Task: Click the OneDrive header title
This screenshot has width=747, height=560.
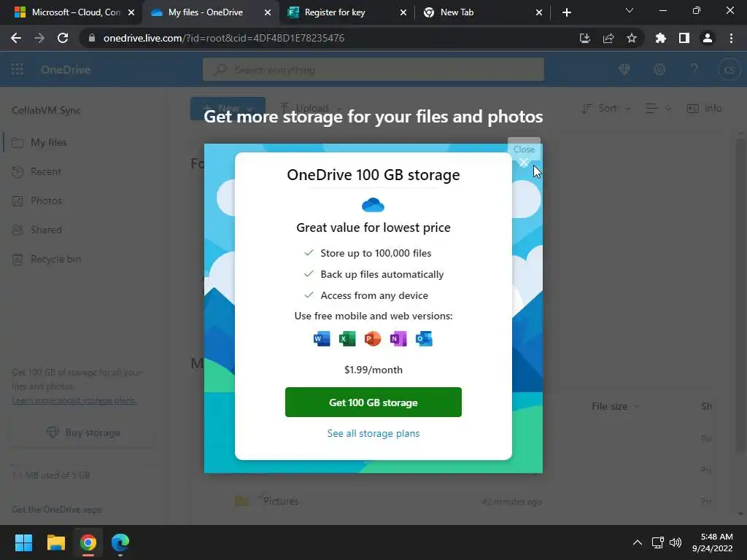Action: pos(65,69)
